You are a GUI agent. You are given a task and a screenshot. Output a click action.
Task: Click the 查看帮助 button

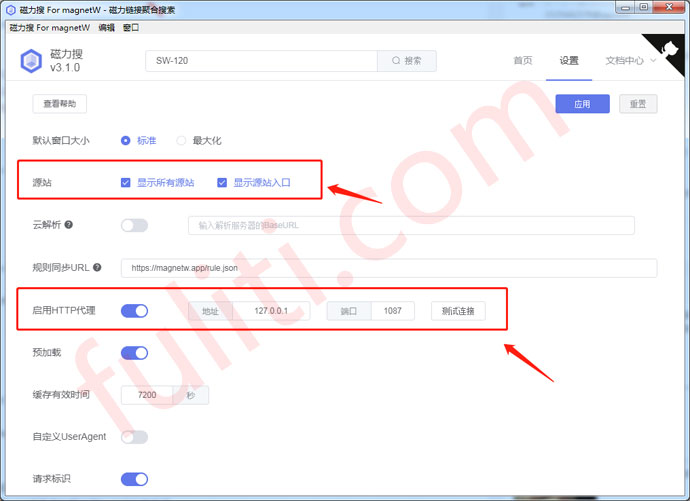point(59,104)
